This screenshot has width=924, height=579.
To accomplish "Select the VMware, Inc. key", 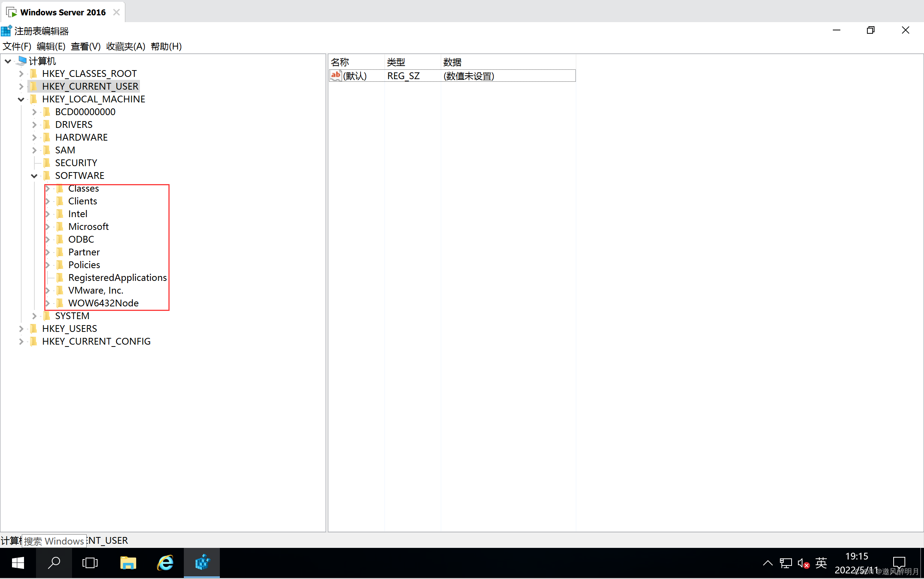I will coord(96,290).
